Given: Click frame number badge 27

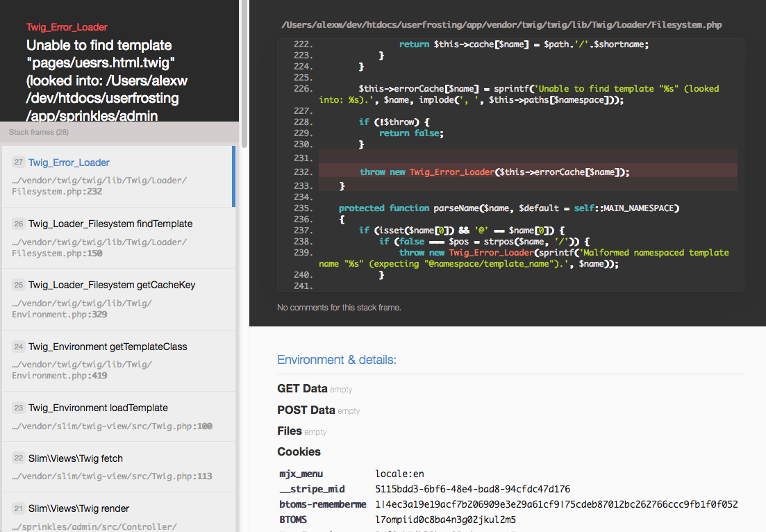Looking at the screenshot, I should pos(19,163).
